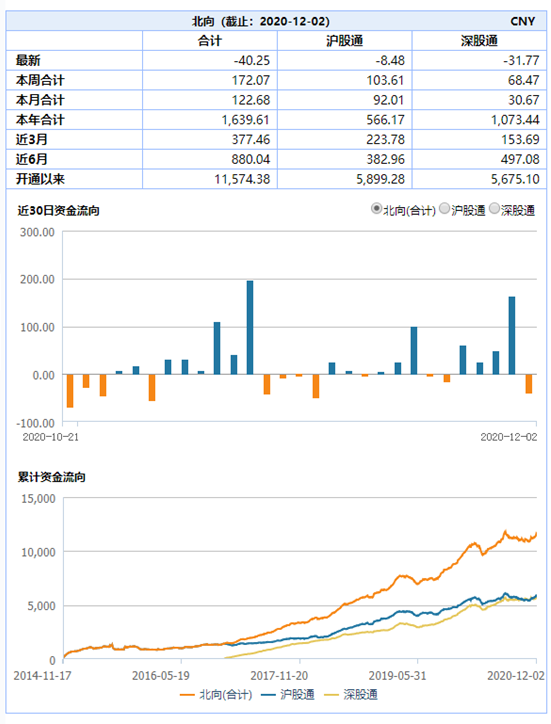Select the 开通以来 row label
Viewport: 551px width, 724px height.
coord(40,179)
